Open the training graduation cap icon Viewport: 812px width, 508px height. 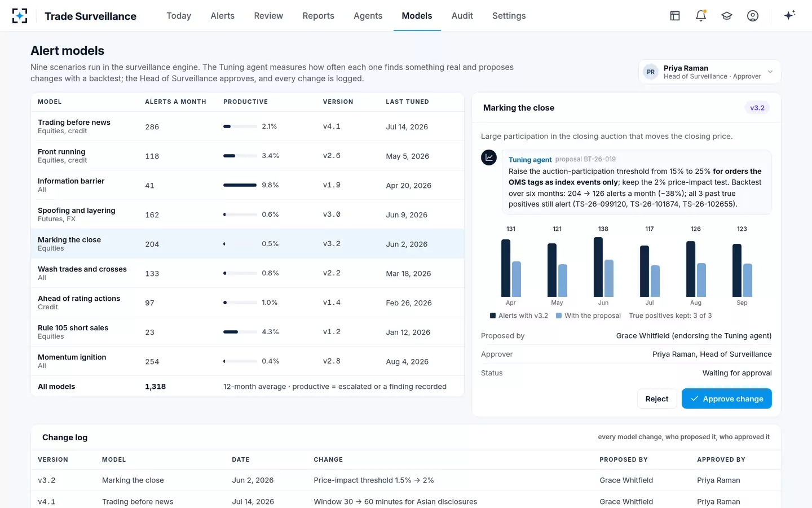coord(727,16)
